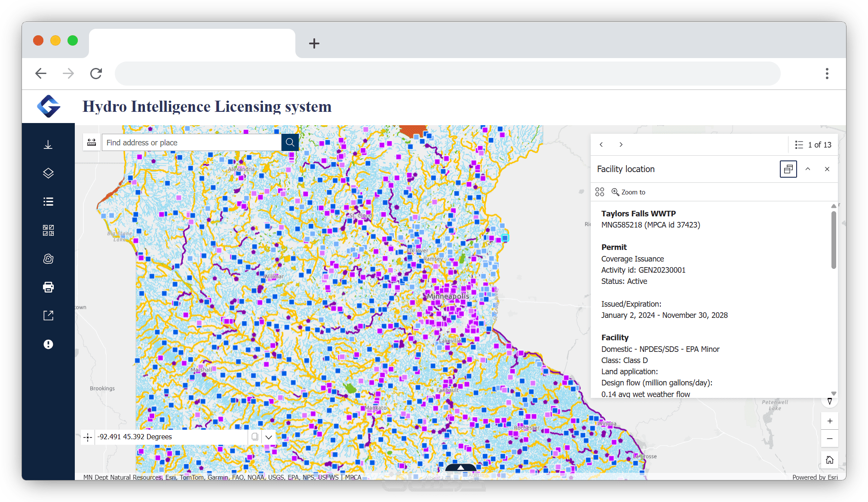This screenshot has height=502, width=868.
Task: Click the download icon in sidebar
Action: (48, 145)
